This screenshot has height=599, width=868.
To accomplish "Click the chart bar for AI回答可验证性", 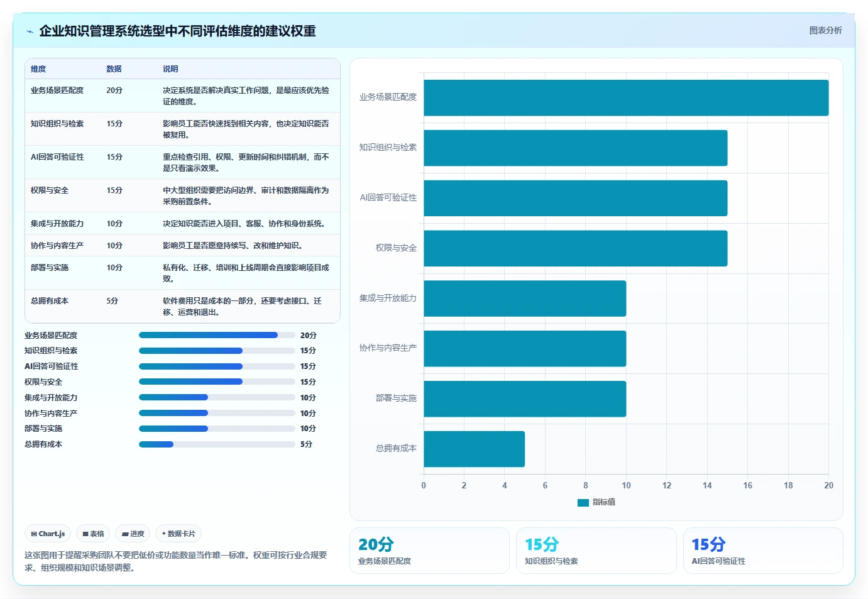I will (576, 198).
